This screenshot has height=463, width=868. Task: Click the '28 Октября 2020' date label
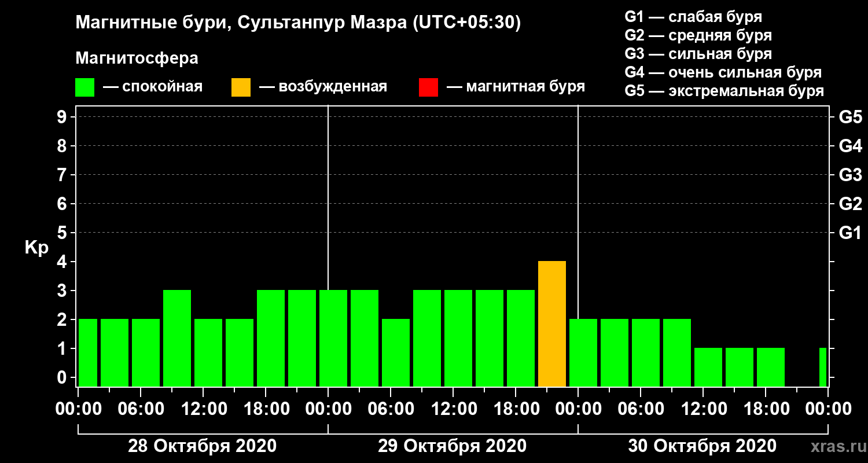click(202, 446)
